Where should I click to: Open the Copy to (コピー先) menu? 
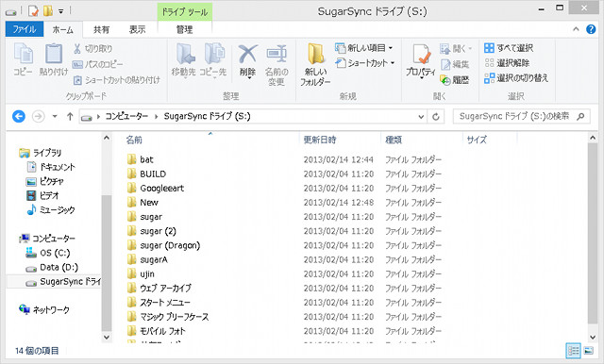[x=212, y=59]
